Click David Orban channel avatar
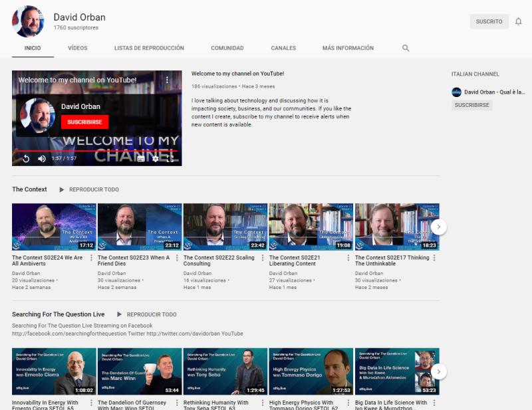Viewport: 532px width, 410px height. [x=28, y=21]
